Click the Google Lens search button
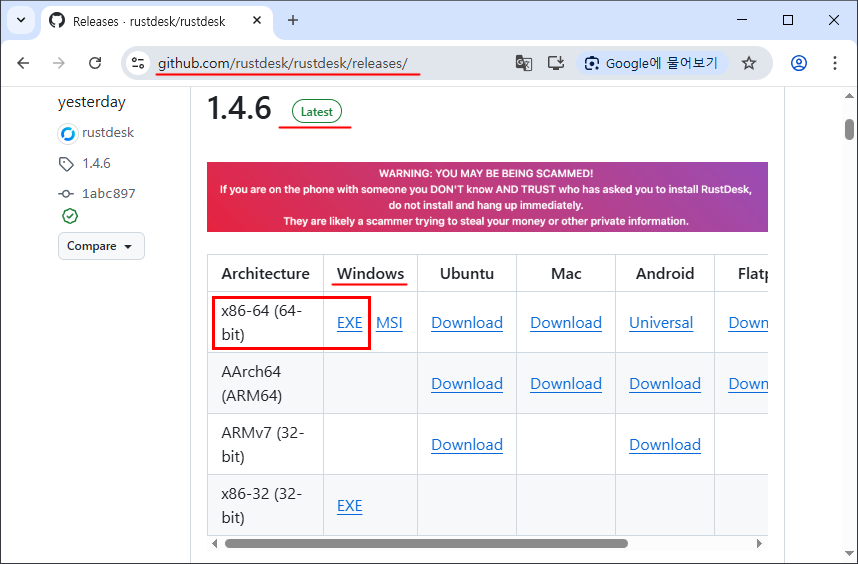 652,63
